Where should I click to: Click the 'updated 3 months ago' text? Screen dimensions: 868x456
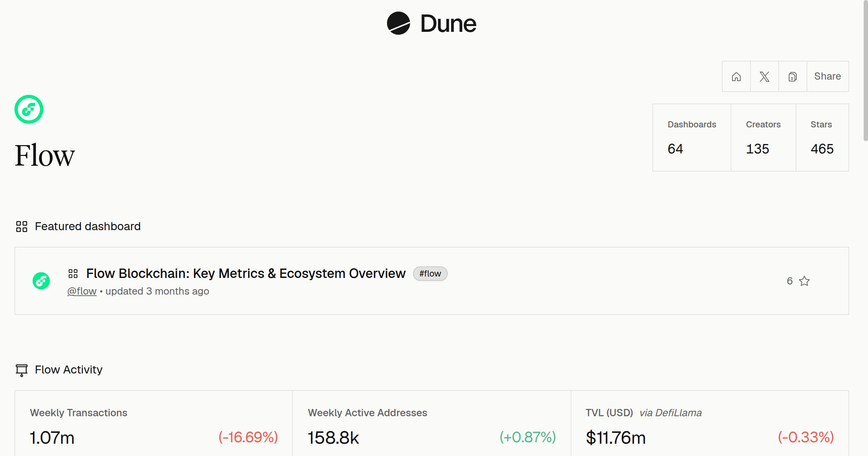point(157,291)
